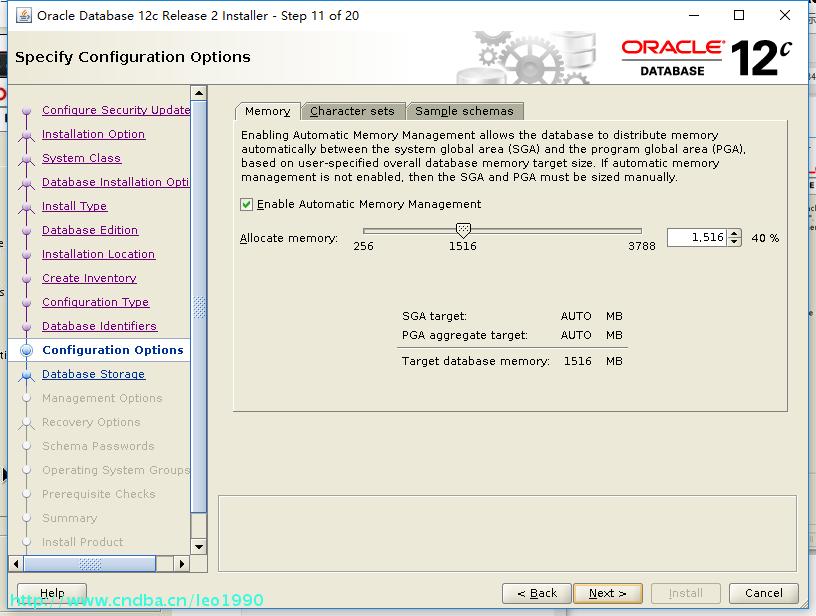The height and width of the screenshot is (616, 816).
Task: Click the step list scroll up arrow
Action: pos(199,93)
